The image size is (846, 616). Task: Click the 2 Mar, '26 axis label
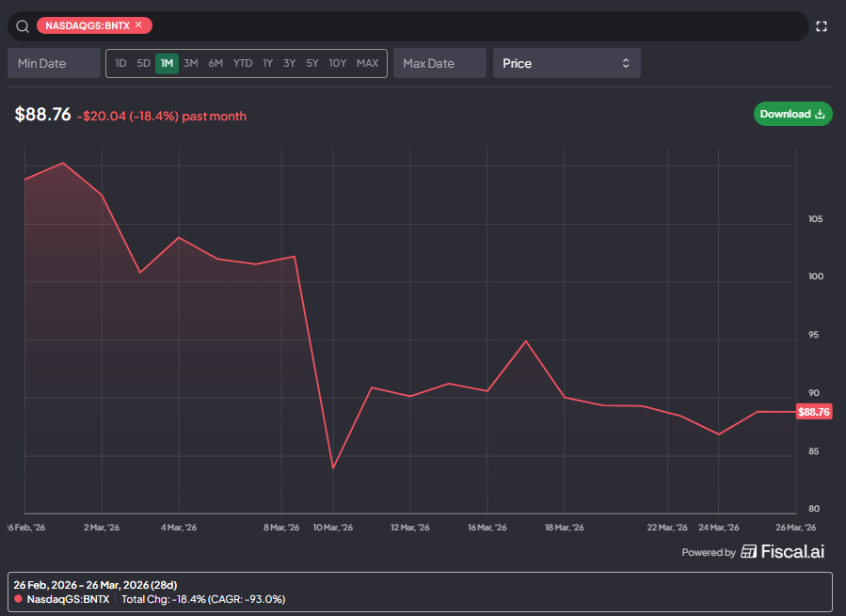(x=102, y=527)
